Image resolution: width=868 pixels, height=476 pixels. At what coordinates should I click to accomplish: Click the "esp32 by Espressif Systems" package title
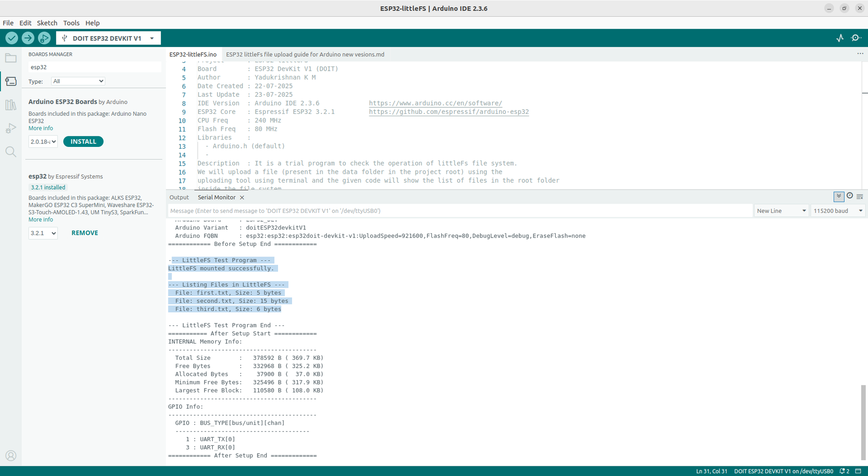click(x=66, y=177)
